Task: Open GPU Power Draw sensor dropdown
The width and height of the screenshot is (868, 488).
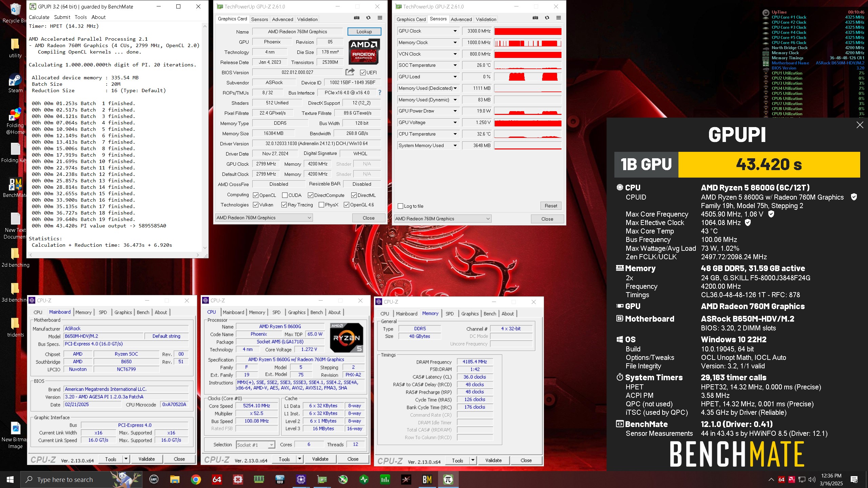Action: [x=455, y=111]
